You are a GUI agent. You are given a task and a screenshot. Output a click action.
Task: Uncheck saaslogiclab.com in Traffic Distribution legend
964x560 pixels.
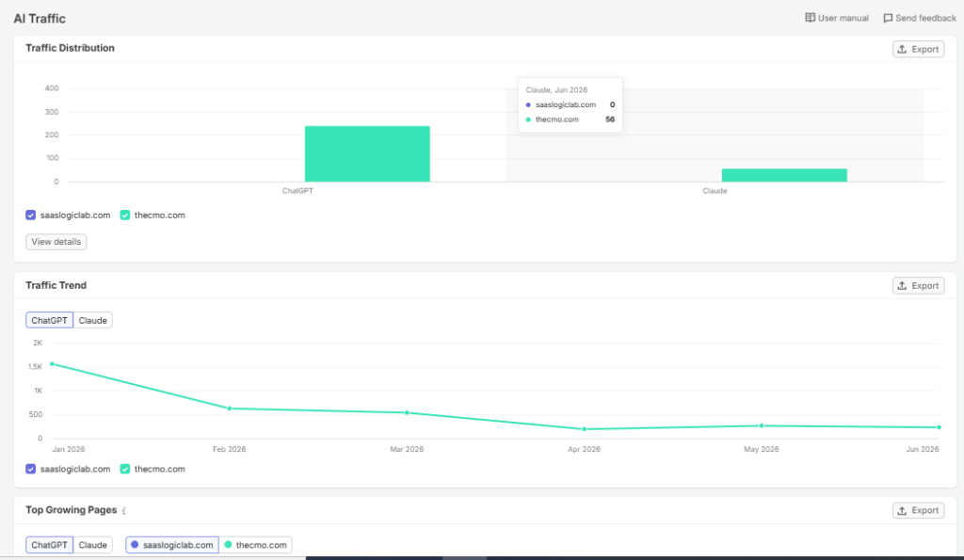pos(31,216)
